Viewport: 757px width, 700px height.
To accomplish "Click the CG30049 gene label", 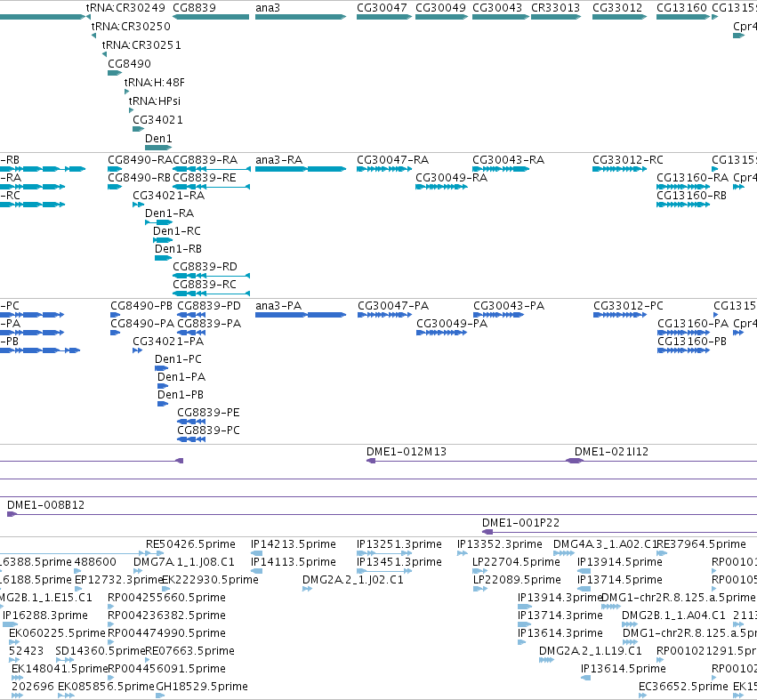I will tap(441, 8).
